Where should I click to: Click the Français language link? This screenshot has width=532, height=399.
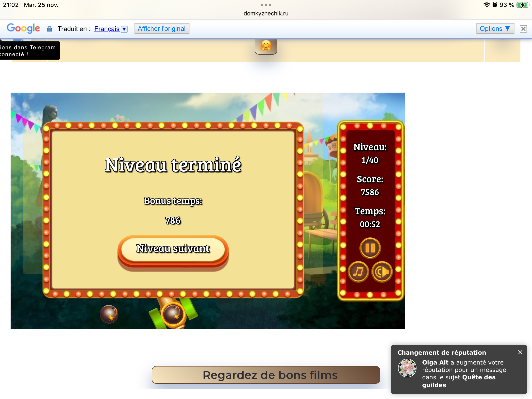[x=107, y=29]
